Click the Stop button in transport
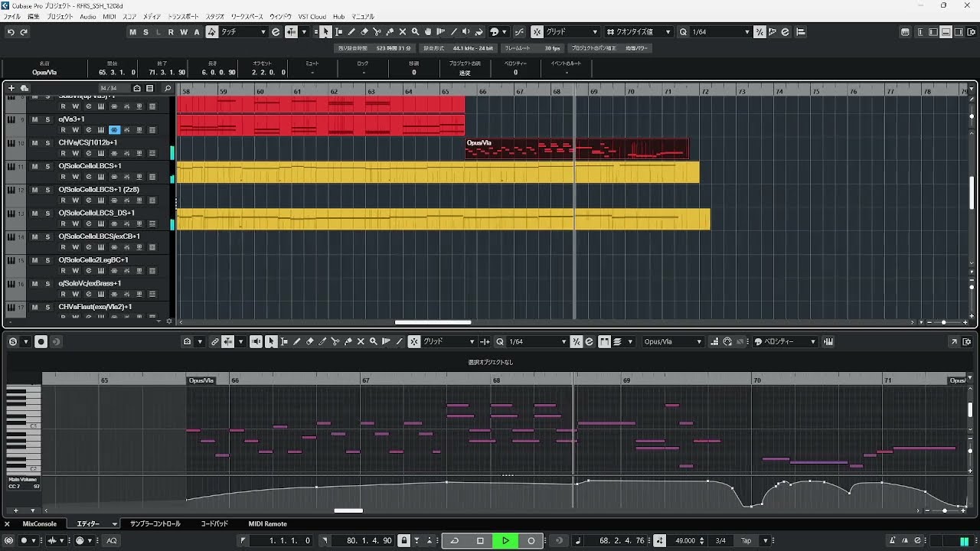The image size is (980, 551). click(480, 540)
